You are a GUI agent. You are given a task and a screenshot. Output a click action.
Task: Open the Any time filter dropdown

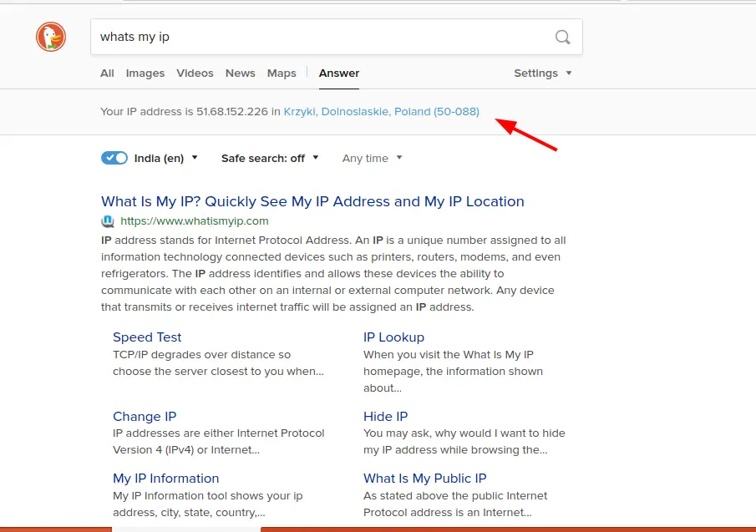[372, 158]
